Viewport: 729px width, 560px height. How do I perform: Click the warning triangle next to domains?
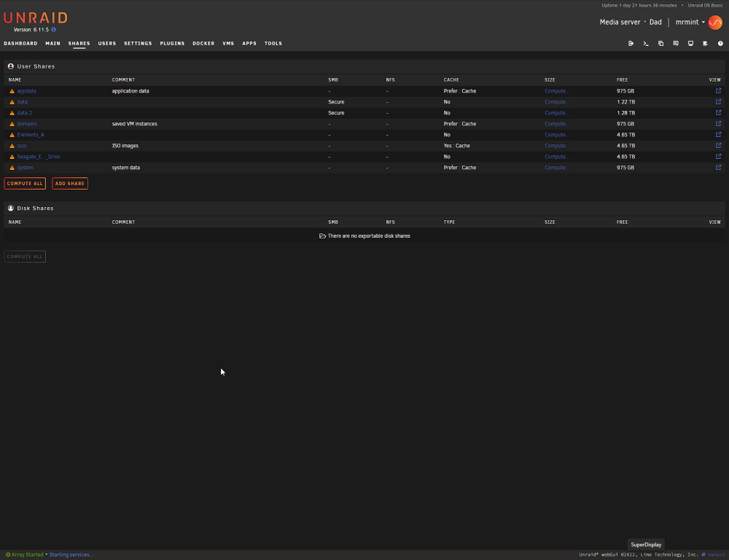(x=12, y=124)
